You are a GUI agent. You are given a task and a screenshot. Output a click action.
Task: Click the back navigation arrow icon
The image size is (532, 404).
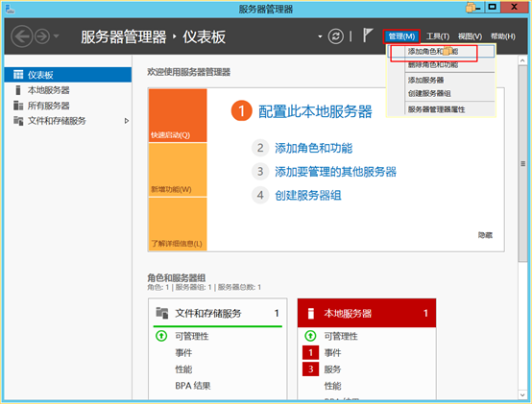click(x=22, y=36)
